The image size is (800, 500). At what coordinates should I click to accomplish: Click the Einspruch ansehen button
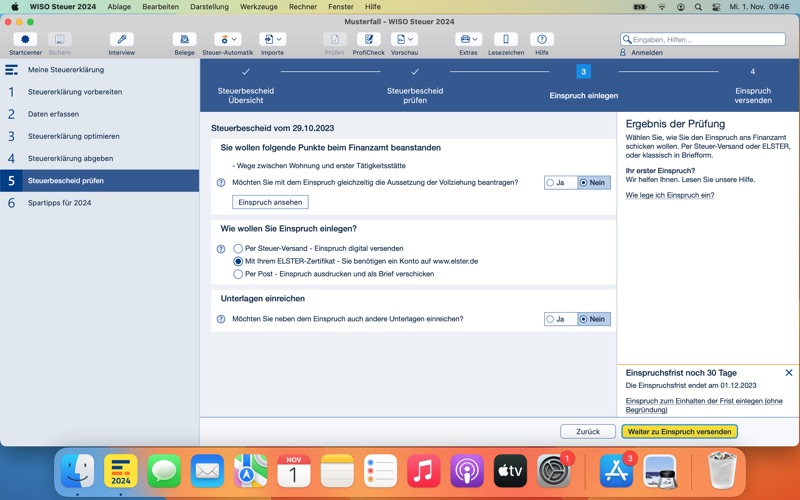pos(270,202)
